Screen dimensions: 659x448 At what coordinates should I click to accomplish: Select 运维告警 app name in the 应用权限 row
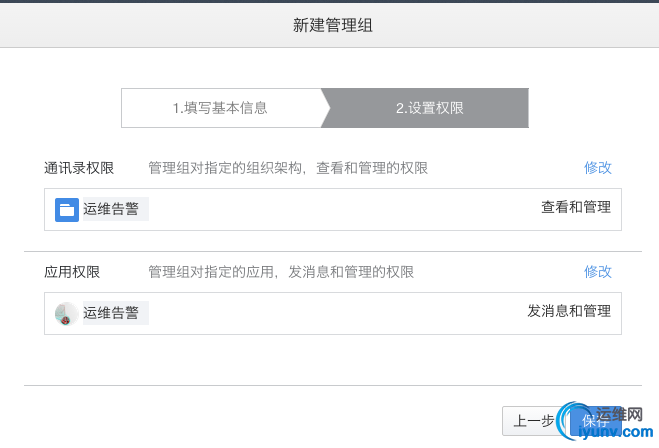click(111, 313)
